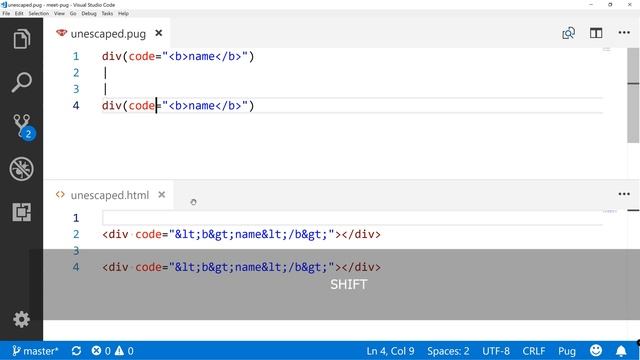Change language mode via Pug
Viewport: 640px width, 360px height.
coord(567,351)
